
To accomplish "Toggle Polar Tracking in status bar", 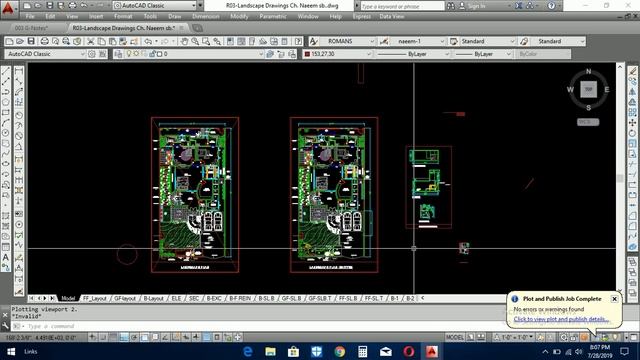I will 134,338.
